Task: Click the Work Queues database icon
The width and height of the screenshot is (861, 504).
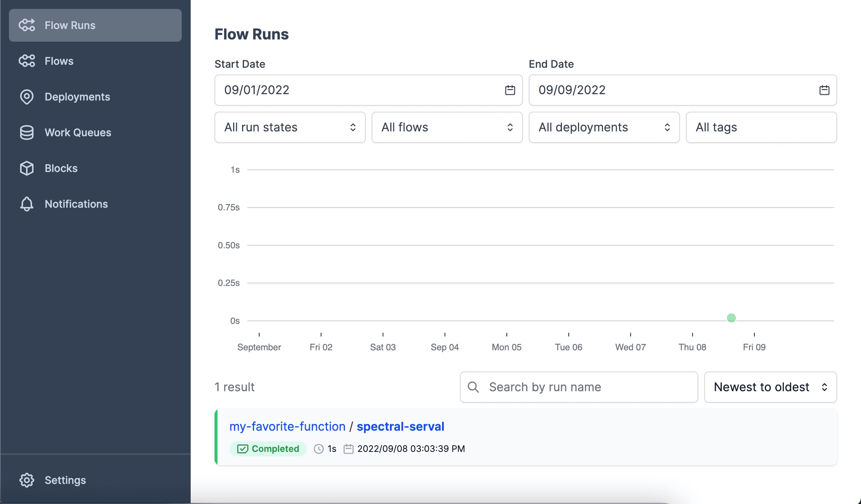Action: [27, 133]
